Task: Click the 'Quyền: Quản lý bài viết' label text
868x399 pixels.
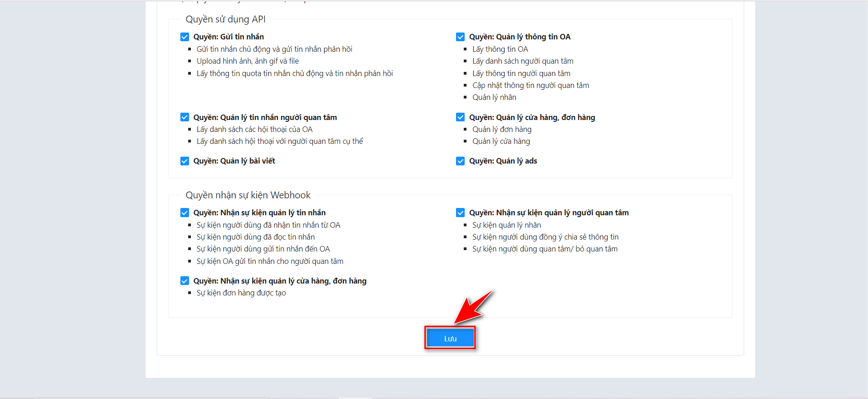Action: 234,161
